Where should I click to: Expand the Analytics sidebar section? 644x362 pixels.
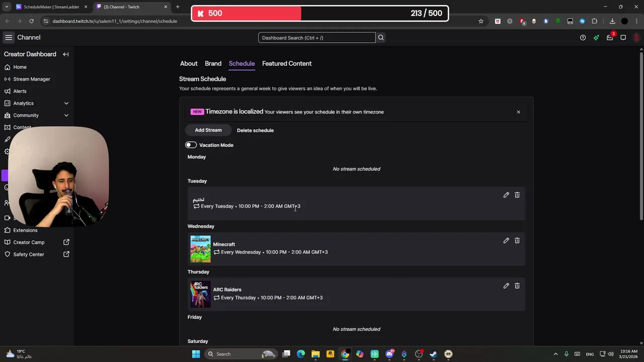pos(66,103)
